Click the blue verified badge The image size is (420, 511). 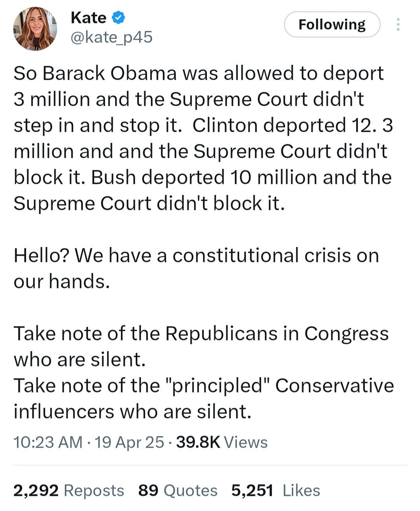coord(119,17)
